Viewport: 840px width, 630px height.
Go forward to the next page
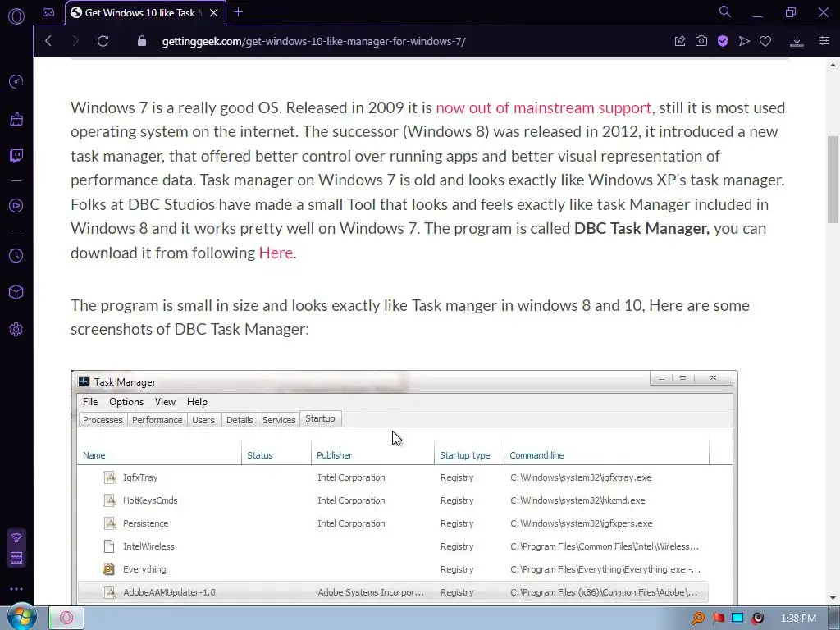(x=75, y=41)
